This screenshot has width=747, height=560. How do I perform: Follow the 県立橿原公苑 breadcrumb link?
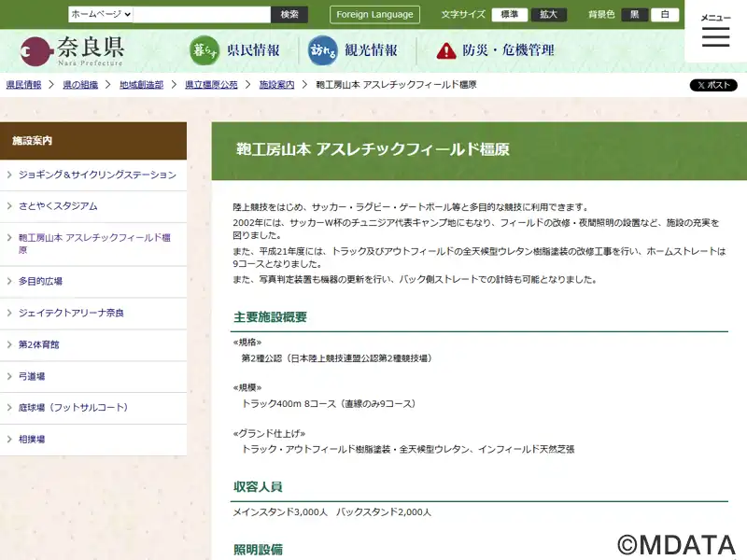(x=211, y=85)
